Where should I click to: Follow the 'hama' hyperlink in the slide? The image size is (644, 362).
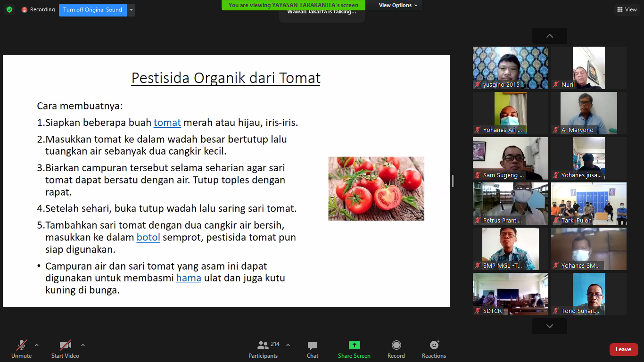point(189,278)
